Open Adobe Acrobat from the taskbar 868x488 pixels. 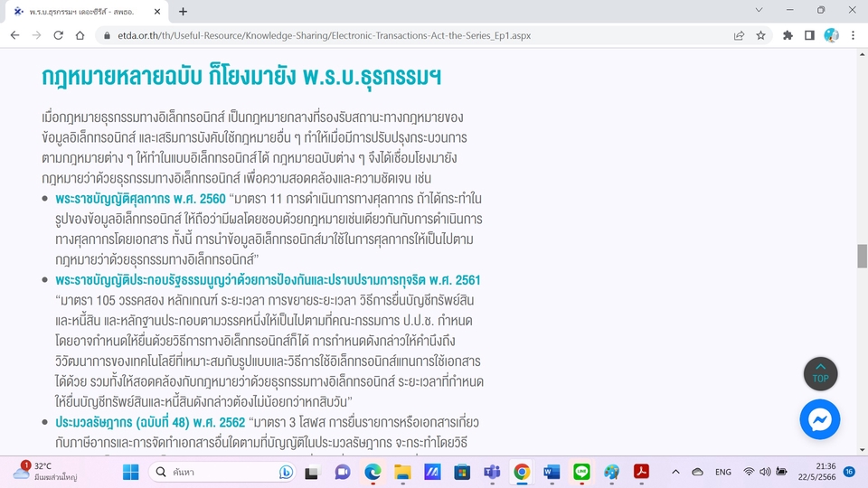[x=641, y=472]
